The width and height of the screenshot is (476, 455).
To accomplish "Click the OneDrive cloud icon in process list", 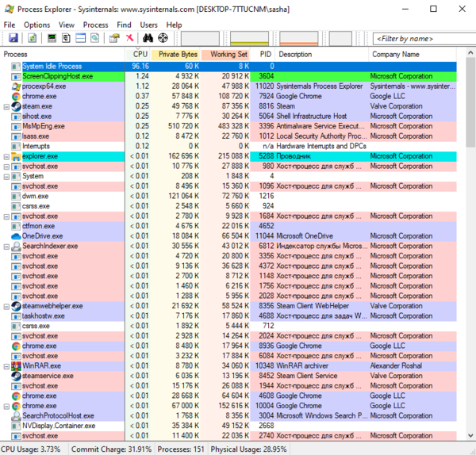I will 16,236.
